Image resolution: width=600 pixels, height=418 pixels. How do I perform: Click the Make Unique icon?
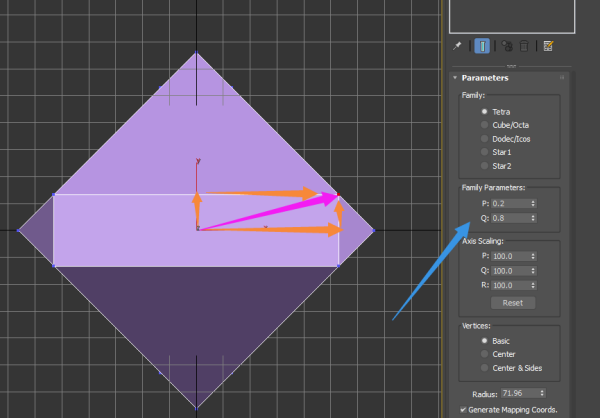pos(507,46)
